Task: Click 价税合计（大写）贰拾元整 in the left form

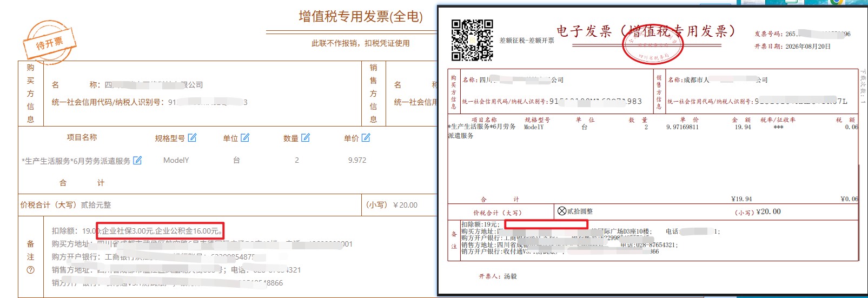Action: pos(65,205)
